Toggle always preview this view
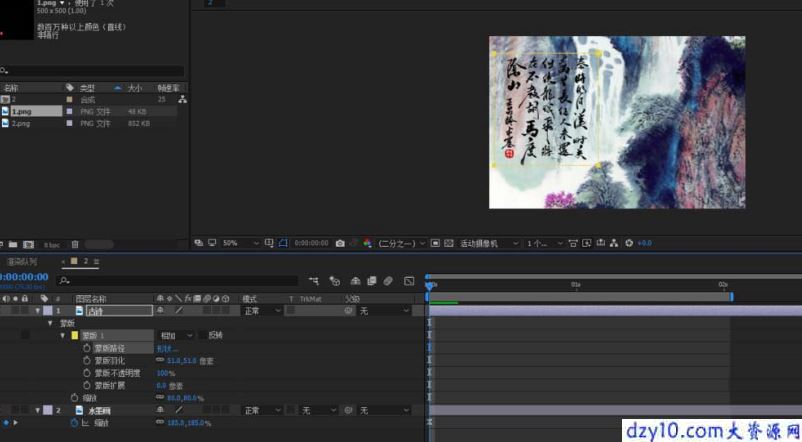Screen dimensions: 802x442 198,243
